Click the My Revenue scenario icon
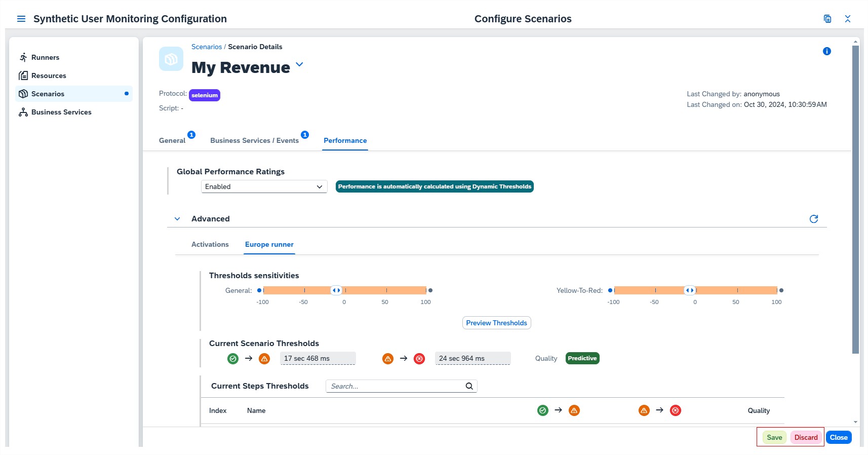This screenshot has height=455, width=868. [171, 59]
